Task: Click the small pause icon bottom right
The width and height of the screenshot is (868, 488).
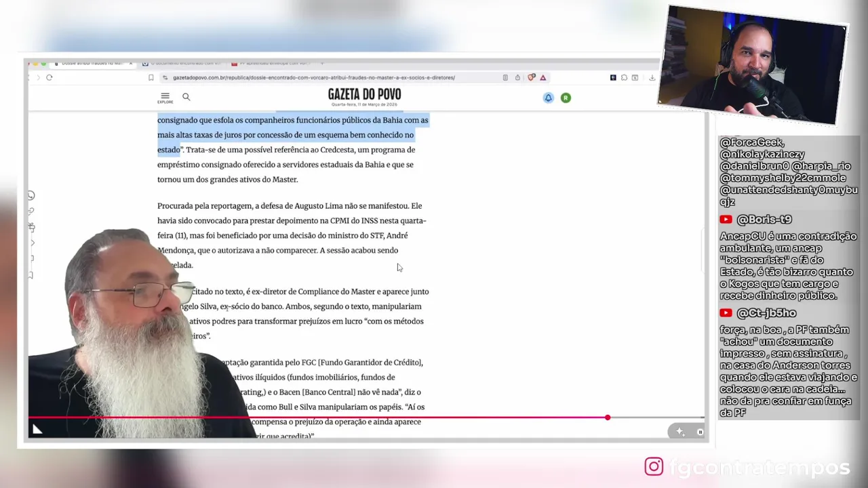Action: 700,432
